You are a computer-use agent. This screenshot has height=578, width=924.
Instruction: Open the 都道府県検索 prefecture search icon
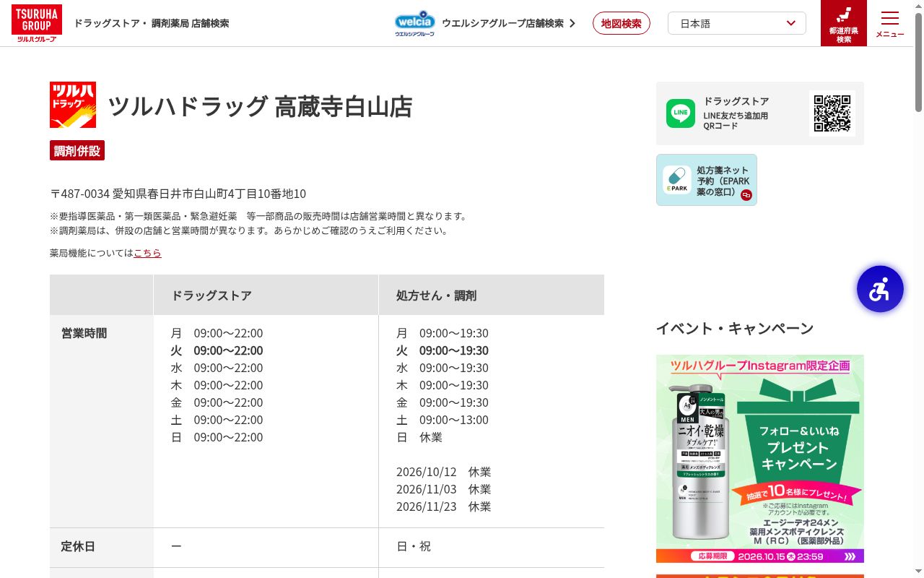pos(844,23)
